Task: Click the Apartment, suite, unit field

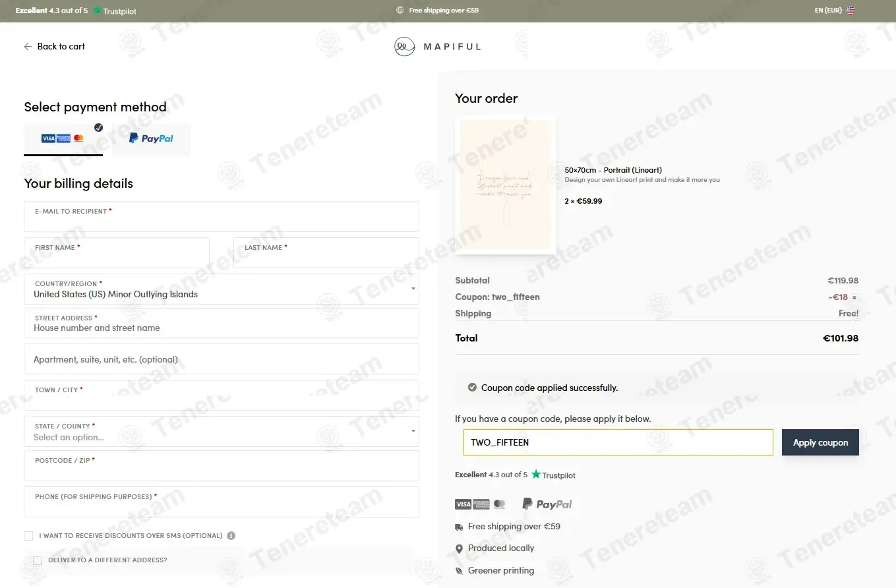Action: (x=222, y=359)
